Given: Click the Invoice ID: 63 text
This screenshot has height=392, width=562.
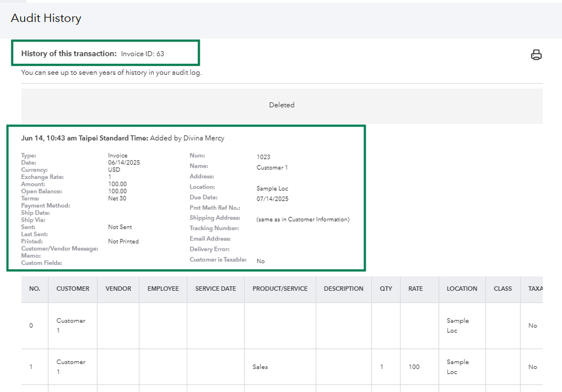Looking at the screenshot, I should [142, 54].
